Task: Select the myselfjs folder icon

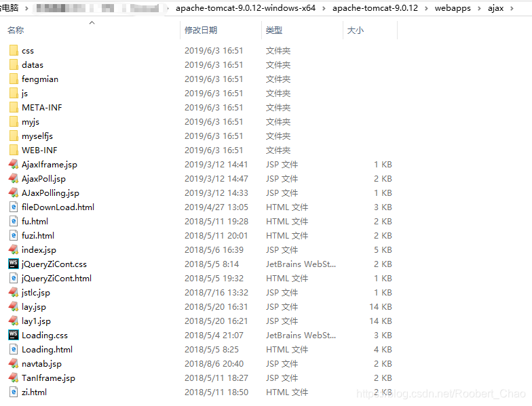Action: coord(14,136)
